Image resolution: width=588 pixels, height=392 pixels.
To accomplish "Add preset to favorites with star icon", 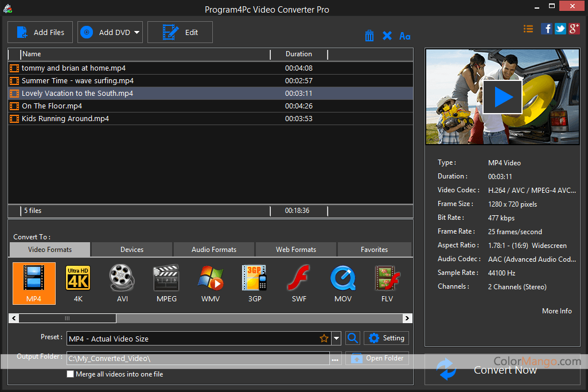I will point(324,339).
